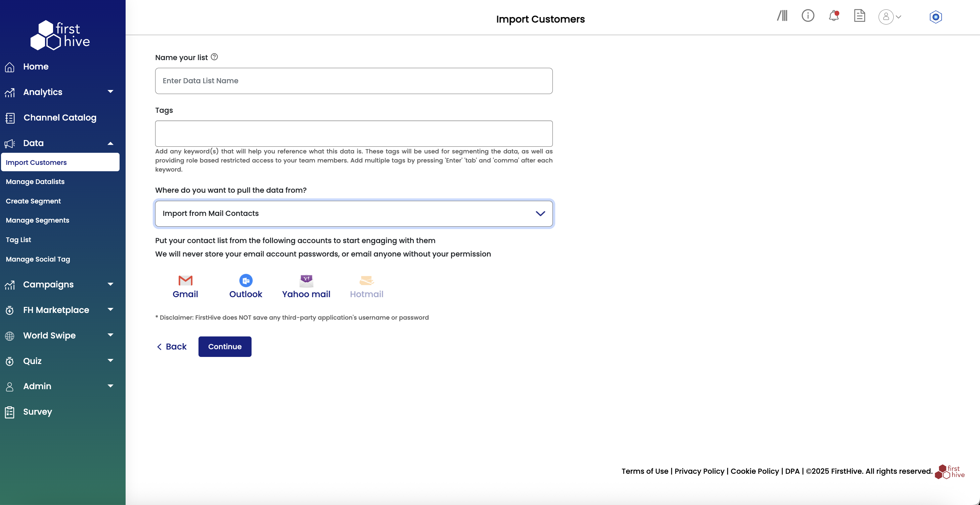Open Cookie Policy link
This screenshot has width=980, height=505.
pos(755,471)
